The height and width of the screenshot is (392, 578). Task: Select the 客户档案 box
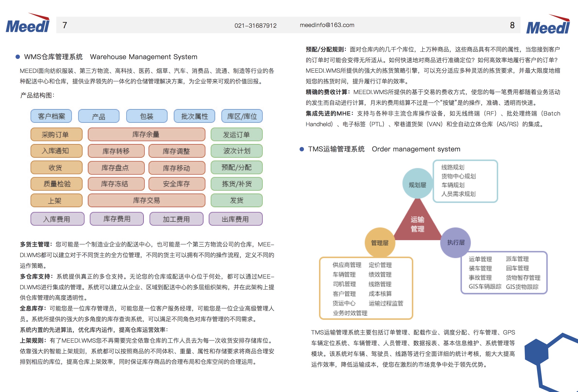coord(51,116)
